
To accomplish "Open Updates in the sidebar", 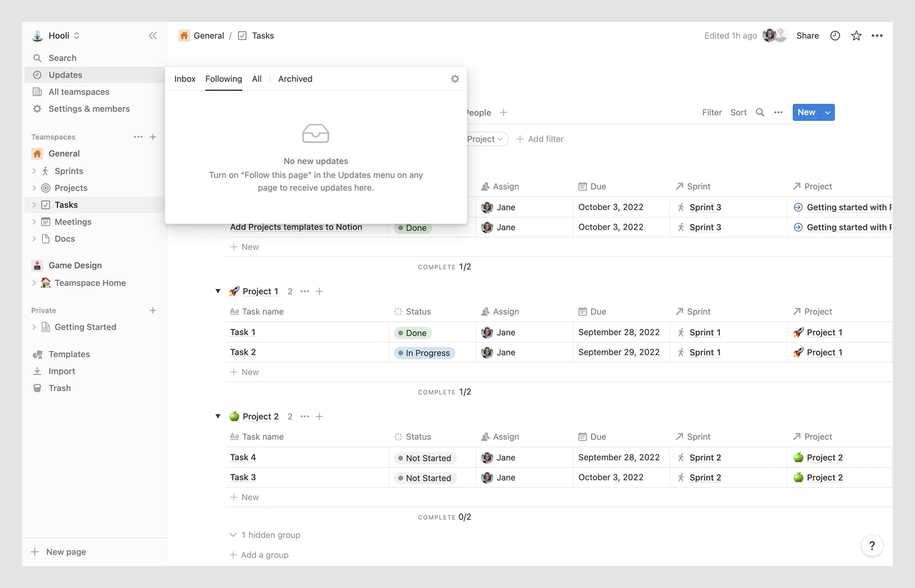I will coord(95,75).
